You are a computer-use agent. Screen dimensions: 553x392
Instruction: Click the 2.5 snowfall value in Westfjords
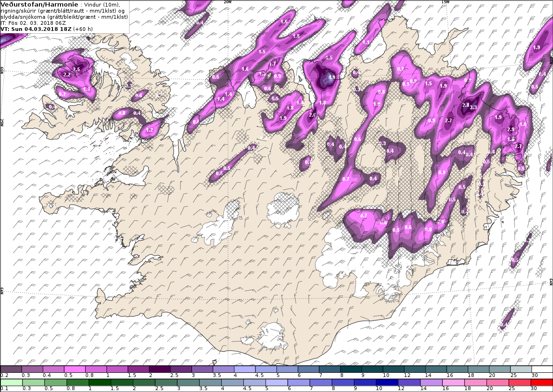[x=76, y=69]
